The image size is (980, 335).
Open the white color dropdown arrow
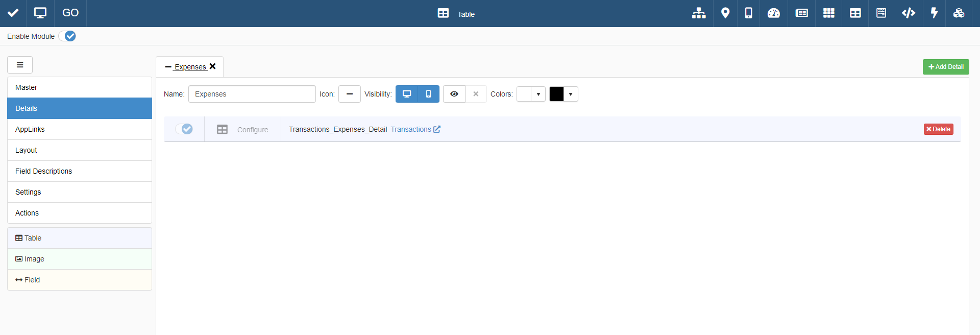538,94
